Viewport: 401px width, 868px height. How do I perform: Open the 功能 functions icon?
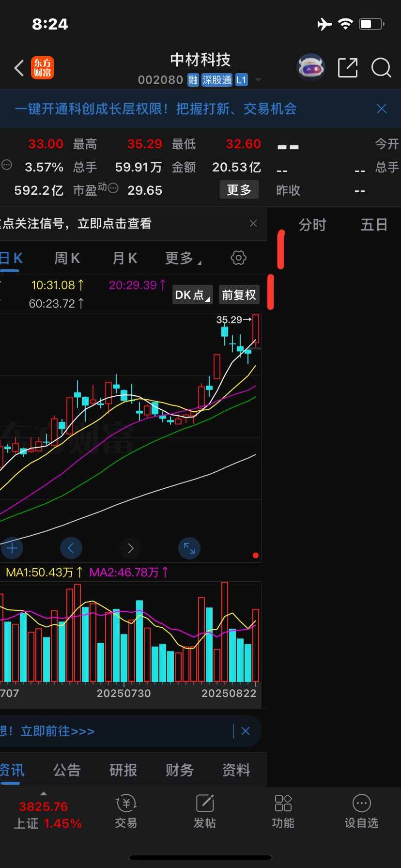coord(283,811)
